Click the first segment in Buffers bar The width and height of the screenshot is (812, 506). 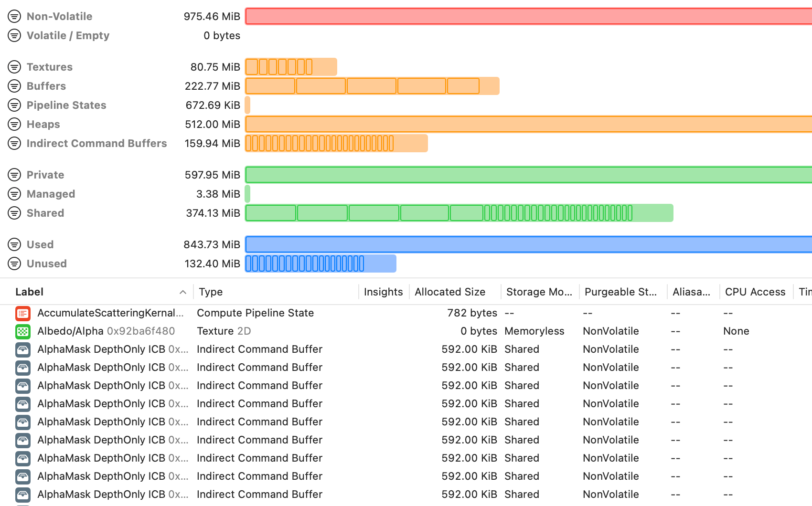[x=270, y=86]
